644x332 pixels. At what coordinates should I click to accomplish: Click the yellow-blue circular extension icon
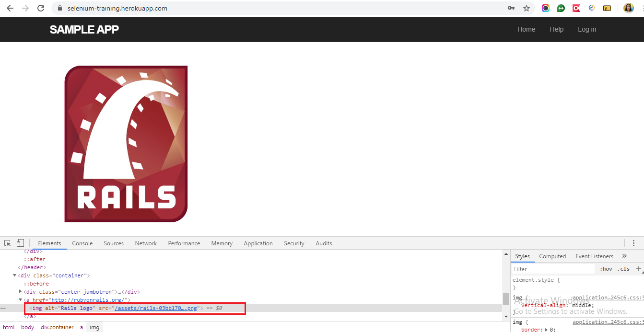(592, 8)
